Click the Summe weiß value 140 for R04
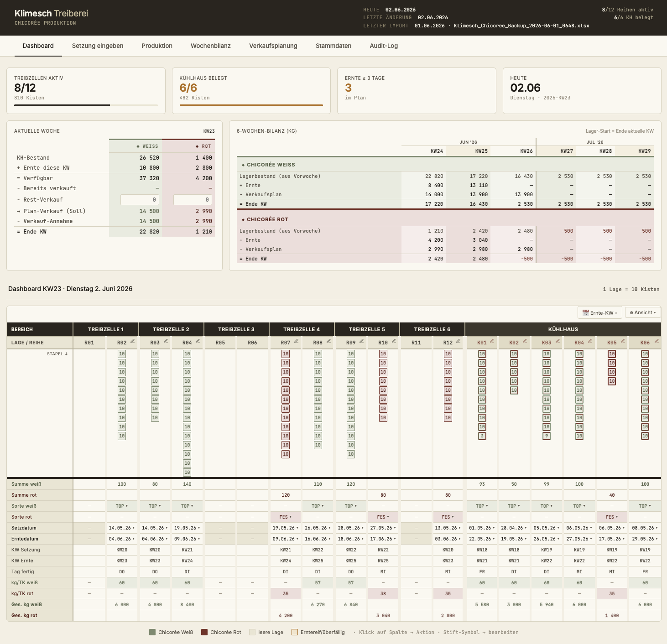 pos(188,484)
